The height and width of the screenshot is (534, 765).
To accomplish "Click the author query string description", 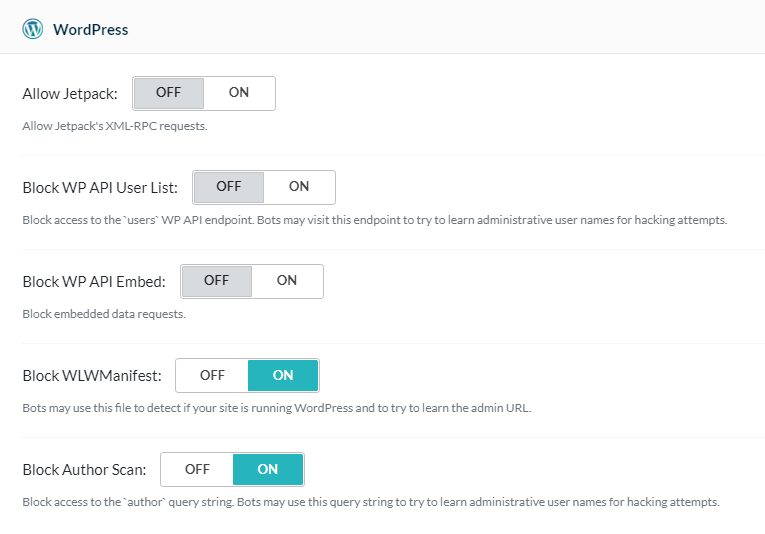I will click(371, 502).
